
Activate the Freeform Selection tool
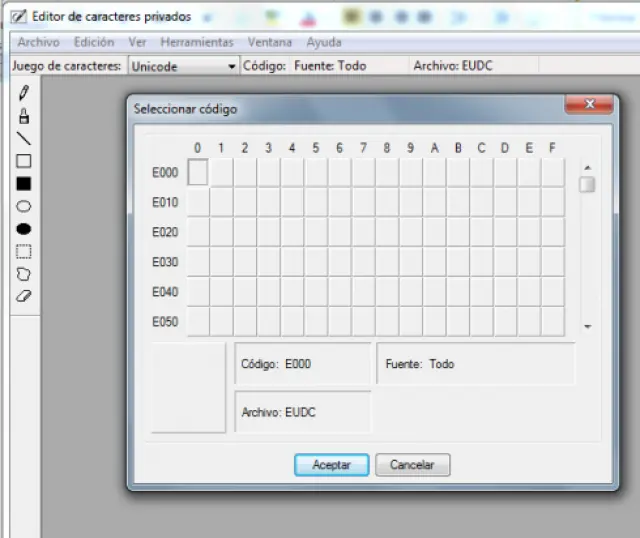pos(24,273)
